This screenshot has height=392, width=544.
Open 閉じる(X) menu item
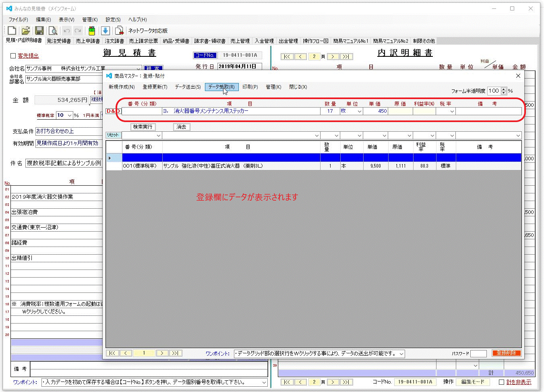point(298,87)
